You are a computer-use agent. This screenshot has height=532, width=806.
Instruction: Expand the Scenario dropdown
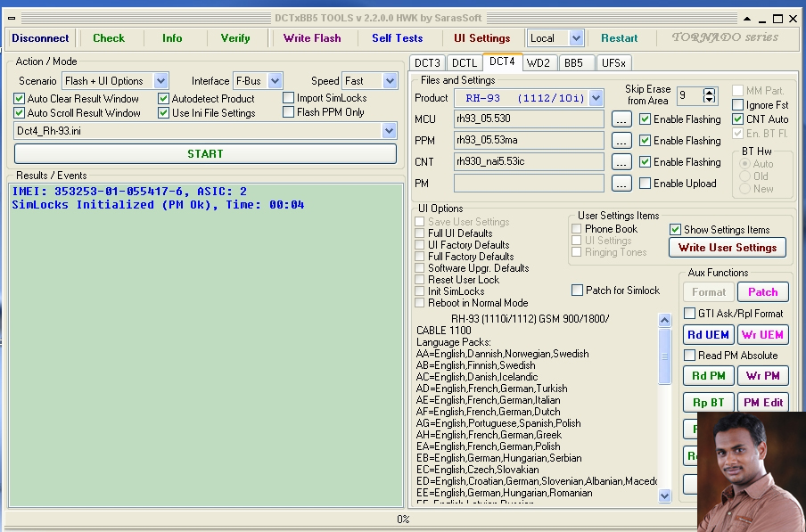point(160,80)
